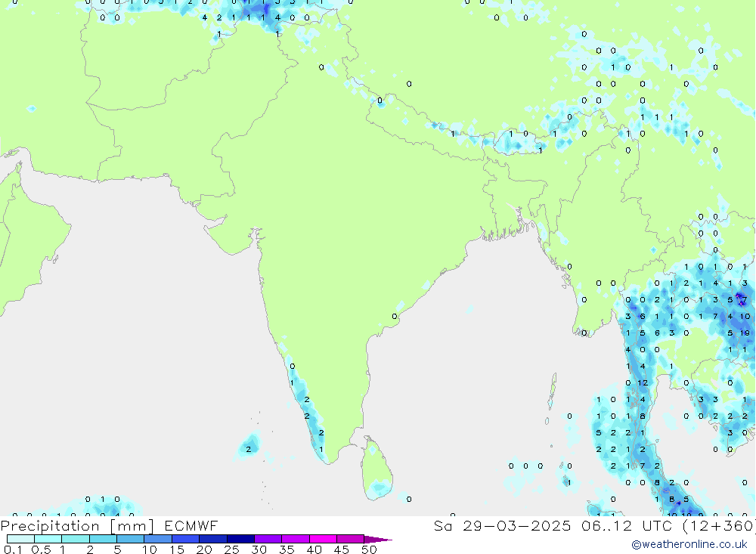Click the legend label 20
Image resolution: width=756 pixels, height=554 pixels.
point(204,549)
